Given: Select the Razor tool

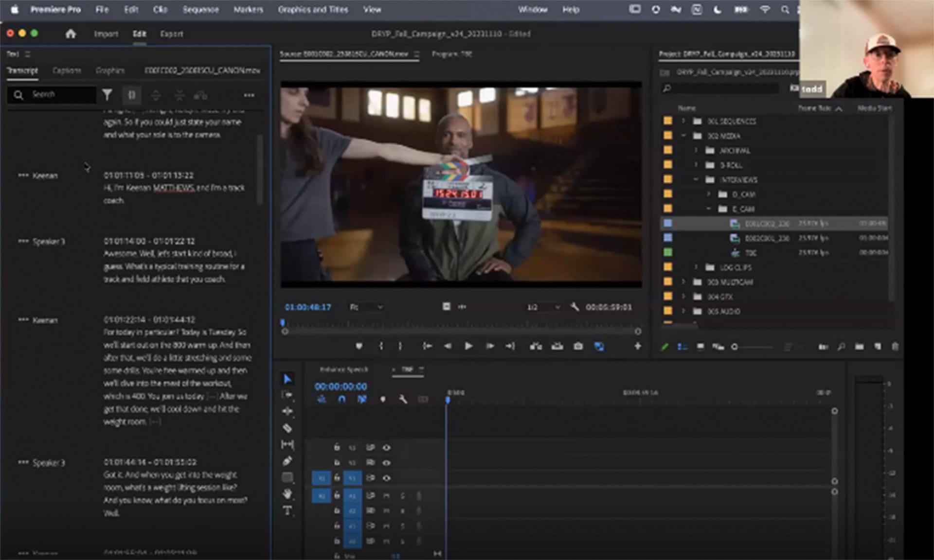Looking at the screenshot, I should tap(287, 428).
